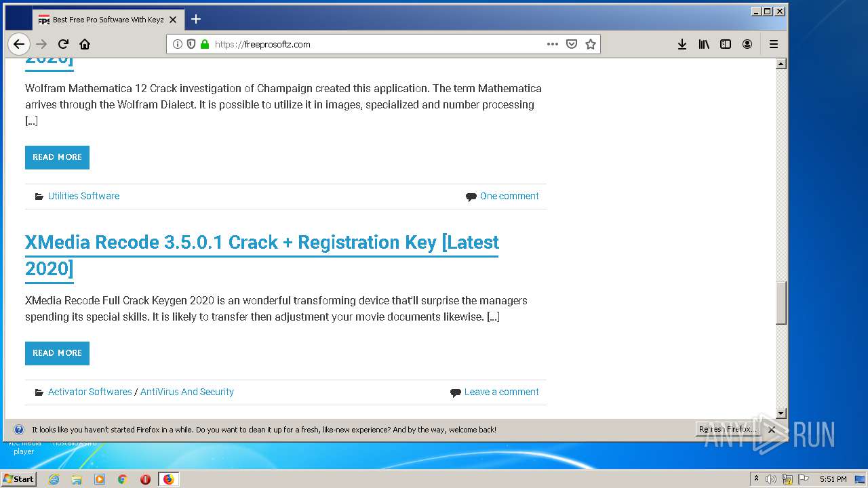
Task: Launch Chrome from the taskbar
Action: click(x=123, y=479)
